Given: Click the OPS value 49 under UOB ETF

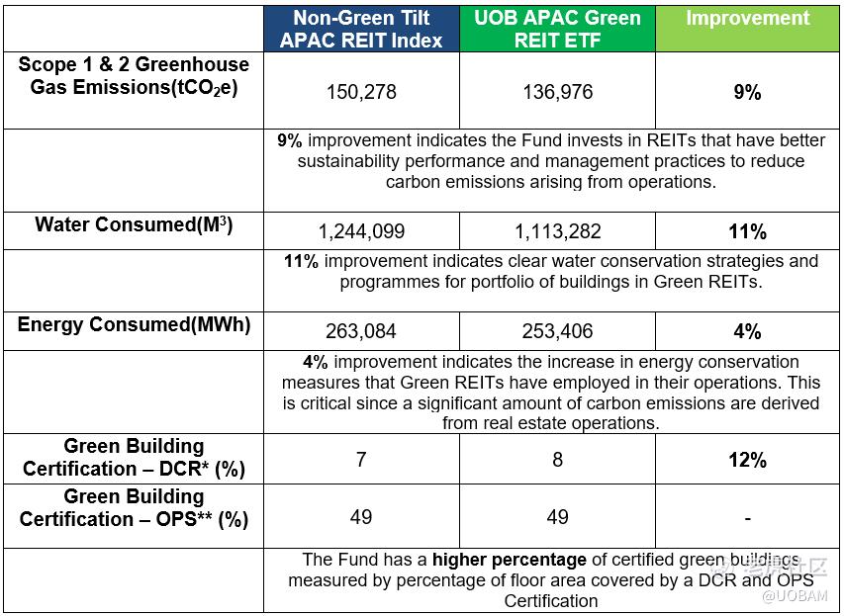Looking at the screenshot, I should [x=558, y=516].
